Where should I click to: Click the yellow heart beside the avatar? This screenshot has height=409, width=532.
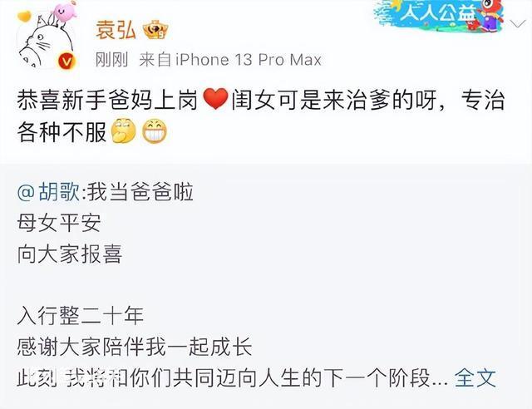tap(24, 16)
